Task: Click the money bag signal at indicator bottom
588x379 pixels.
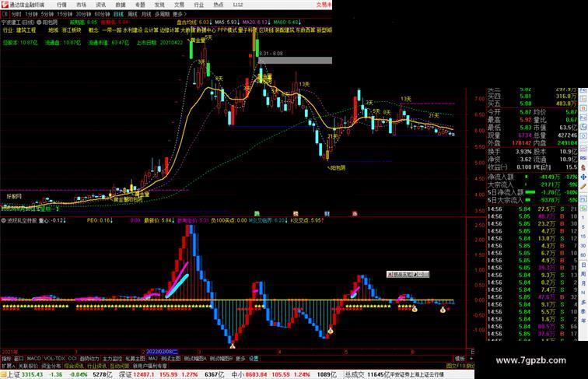Action: tap(232, 346)
